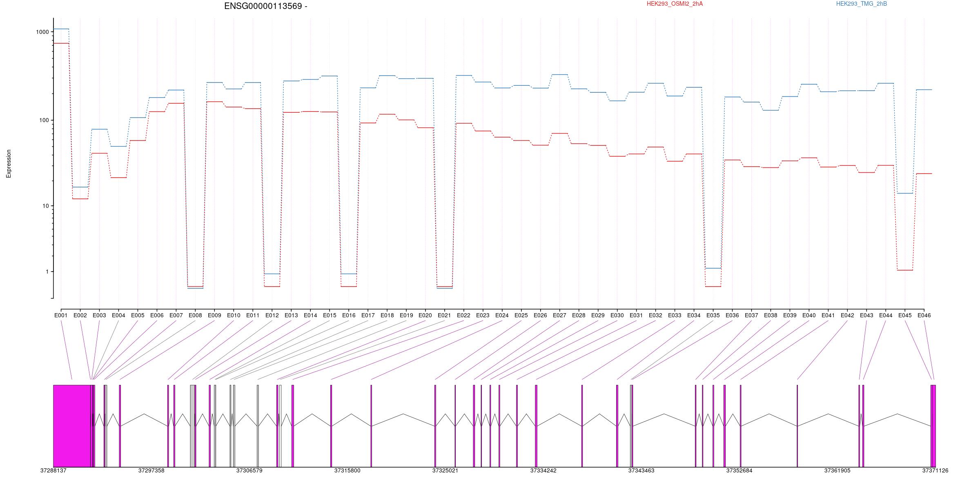
Task: Click exon label E032
Action: [x=655, y=316]
